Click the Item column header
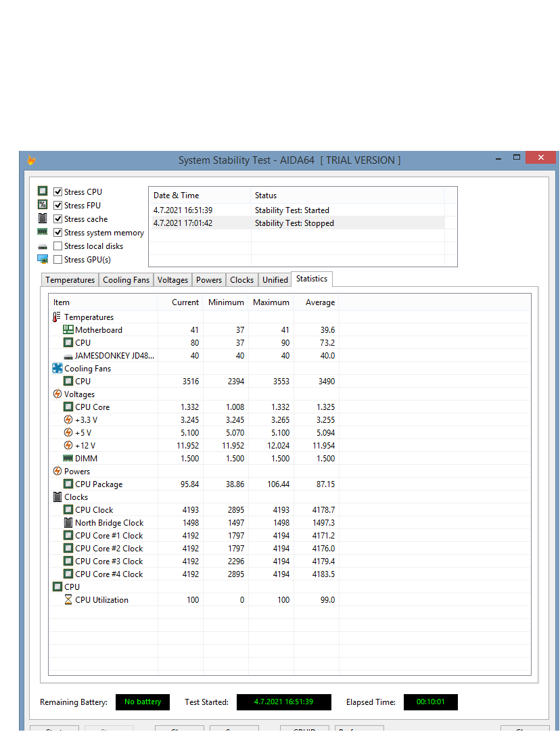Screen dimensions: 560x732 [x=103, y=302]
